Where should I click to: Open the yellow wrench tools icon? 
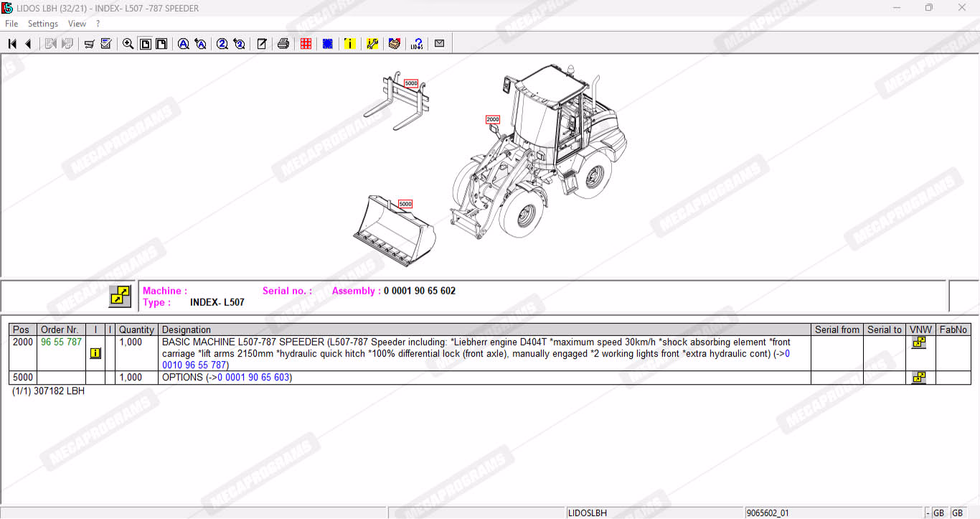pos(372,44)
